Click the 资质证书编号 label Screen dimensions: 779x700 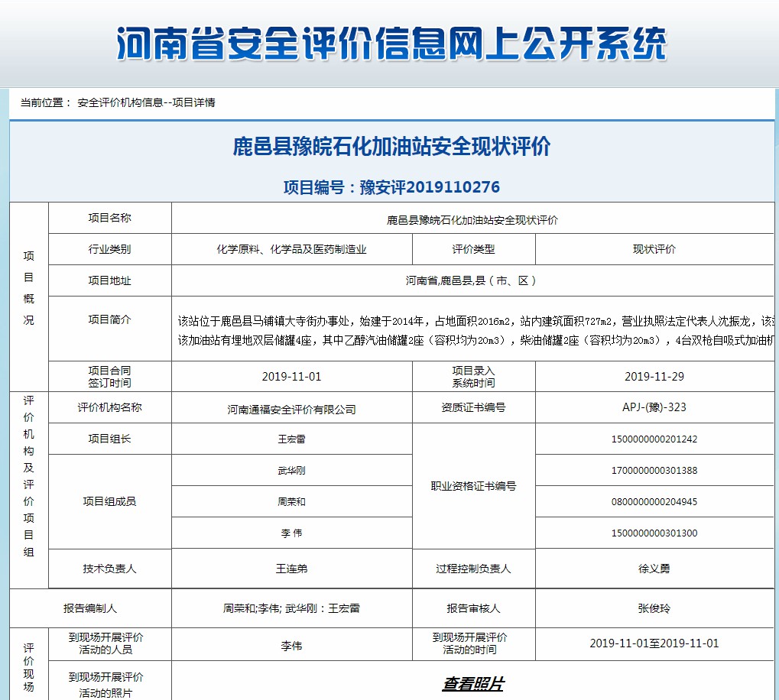click(473, 407)
